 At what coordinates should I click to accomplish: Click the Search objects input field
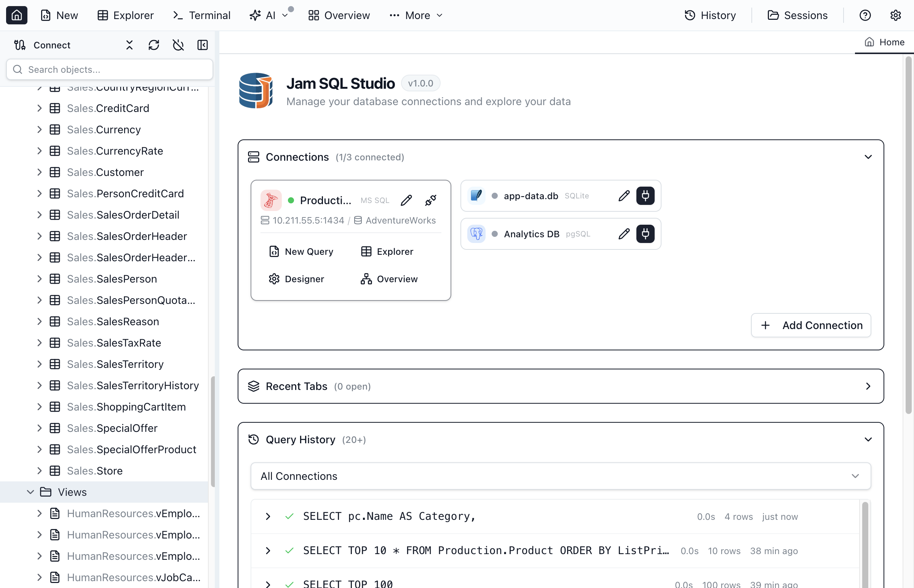(x=110, y=69)
